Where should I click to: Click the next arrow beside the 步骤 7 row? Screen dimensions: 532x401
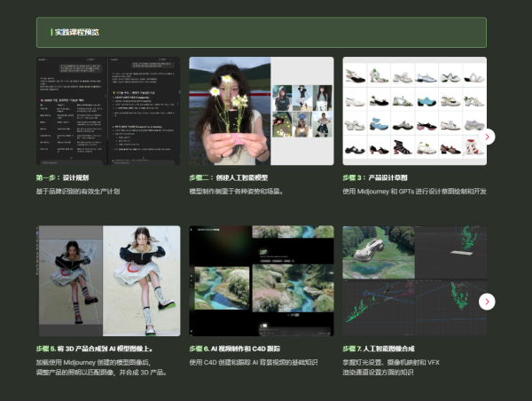[487, 302]
